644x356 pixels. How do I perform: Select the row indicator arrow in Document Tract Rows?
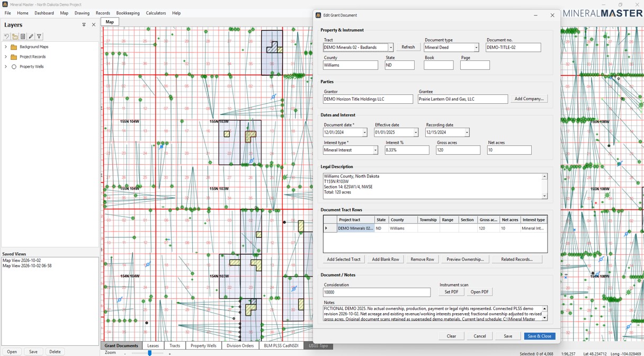326,228
